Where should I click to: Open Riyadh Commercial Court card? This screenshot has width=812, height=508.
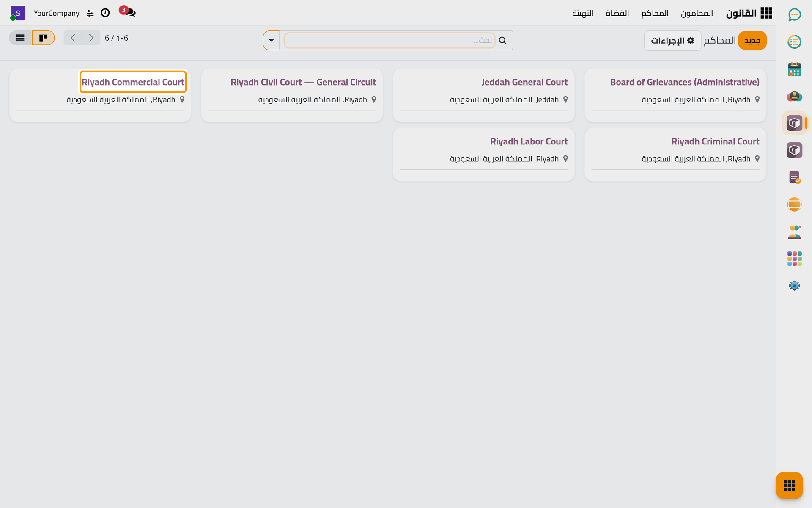[x=100, y=95]
